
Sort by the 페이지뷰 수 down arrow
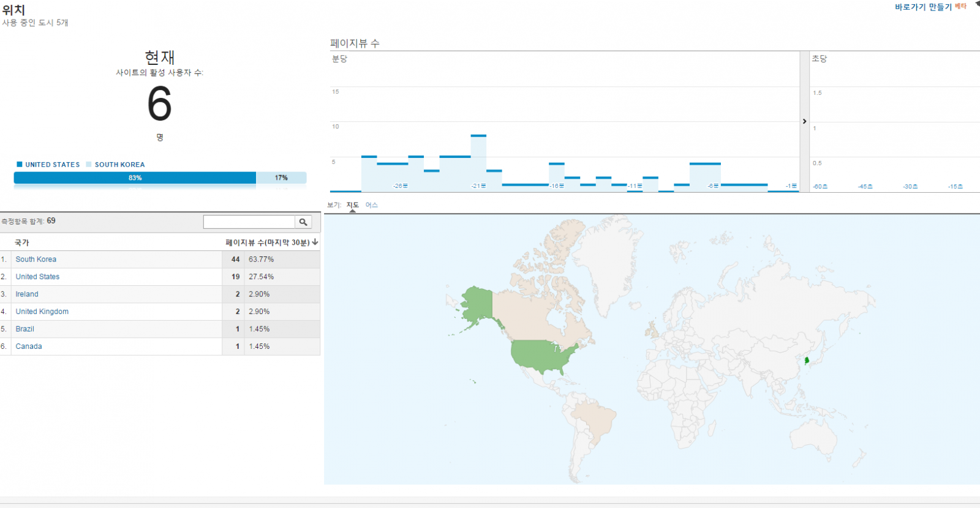click(x=315, y=242)
